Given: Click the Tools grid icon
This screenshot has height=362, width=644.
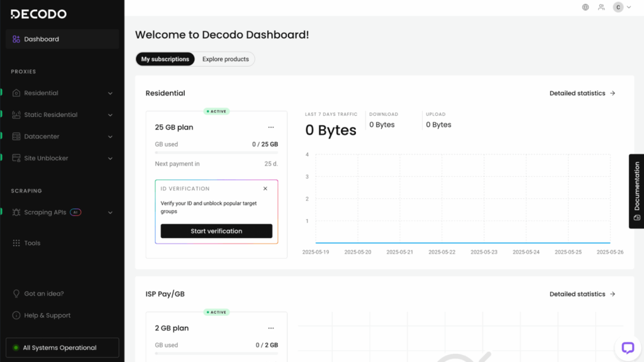Looking at the screenshot, I should click(x=16, y=243).
